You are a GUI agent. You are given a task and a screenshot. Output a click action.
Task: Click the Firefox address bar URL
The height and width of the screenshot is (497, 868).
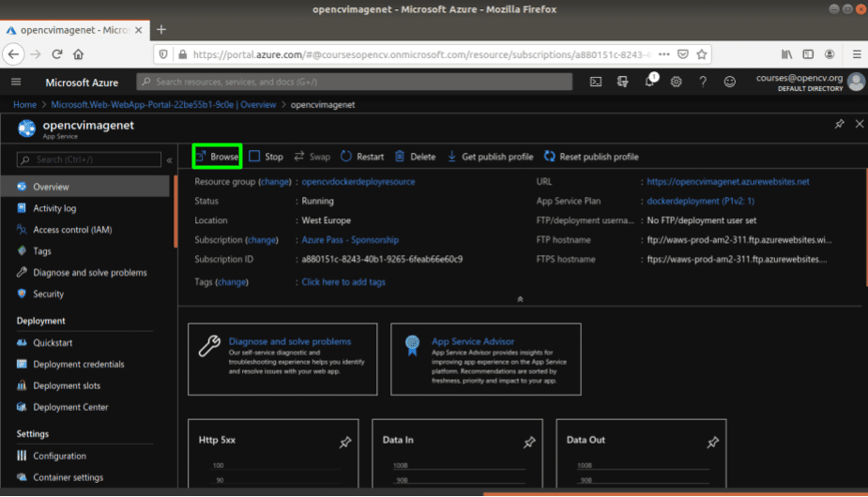[x=421, y=54]
